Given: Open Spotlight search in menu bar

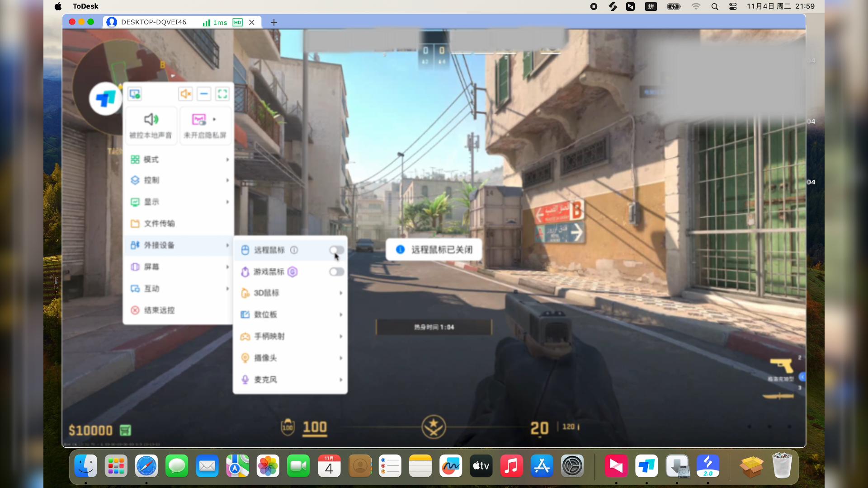Looking at the screenshot, I should click(714, 6).
